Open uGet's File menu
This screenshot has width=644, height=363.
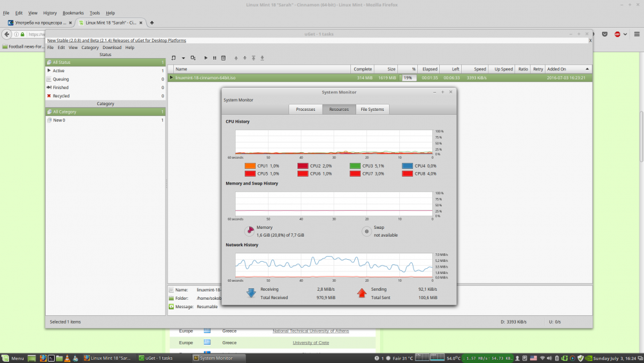pos(50,48)
